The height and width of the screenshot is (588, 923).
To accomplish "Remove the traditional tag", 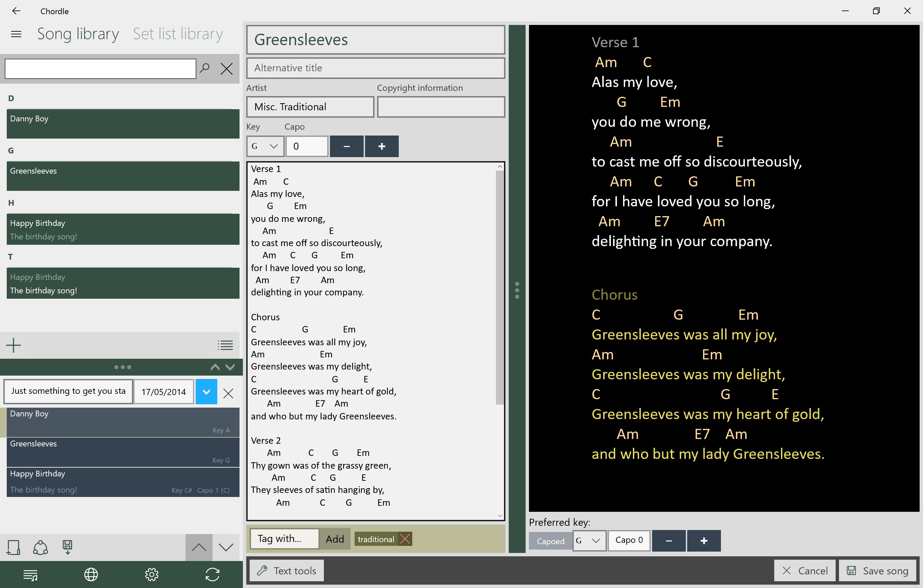I will coord(405,539).
